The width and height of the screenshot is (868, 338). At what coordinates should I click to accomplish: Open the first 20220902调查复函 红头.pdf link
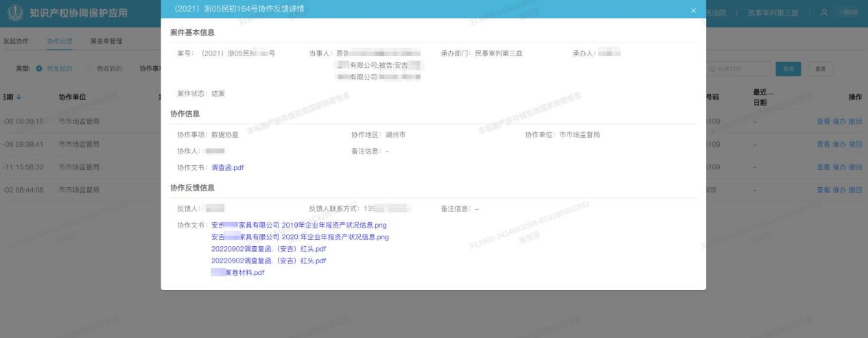pyautogui.click(x=268, y=249)
